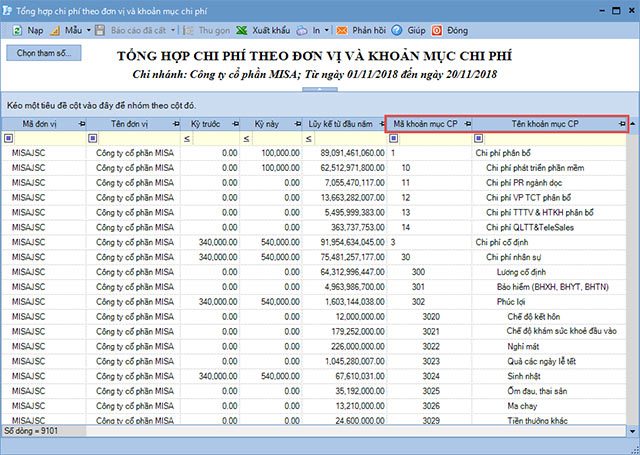Viewport: 640px width, 455px height.
Task: Open Kỳ trước filter comparison operator
Action: point(187,139)
